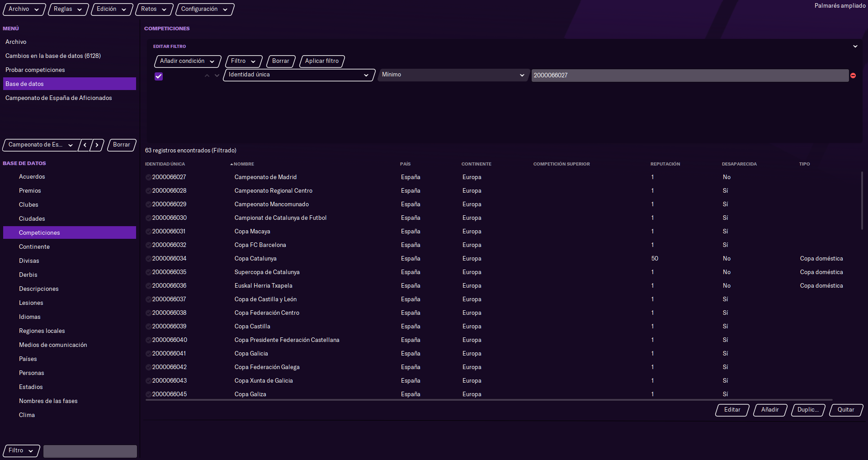Viewport: 868px width, 460px height.
Task: Remove the filter condition via red icon
Action: click(x=853, y=76)
